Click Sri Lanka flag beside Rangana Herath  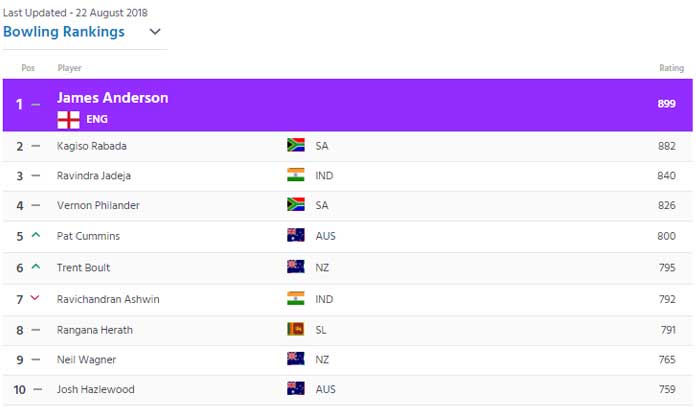click(296, 329)
